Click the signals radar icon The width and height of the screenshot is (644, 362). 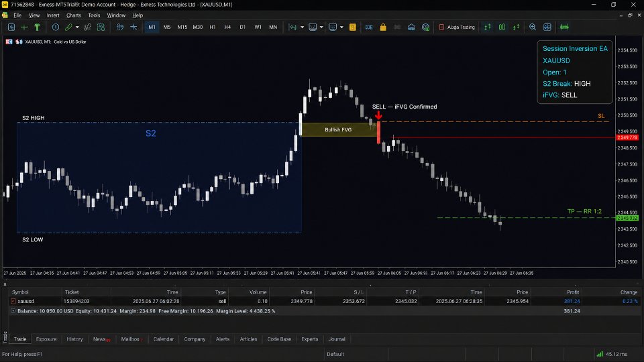425,27
